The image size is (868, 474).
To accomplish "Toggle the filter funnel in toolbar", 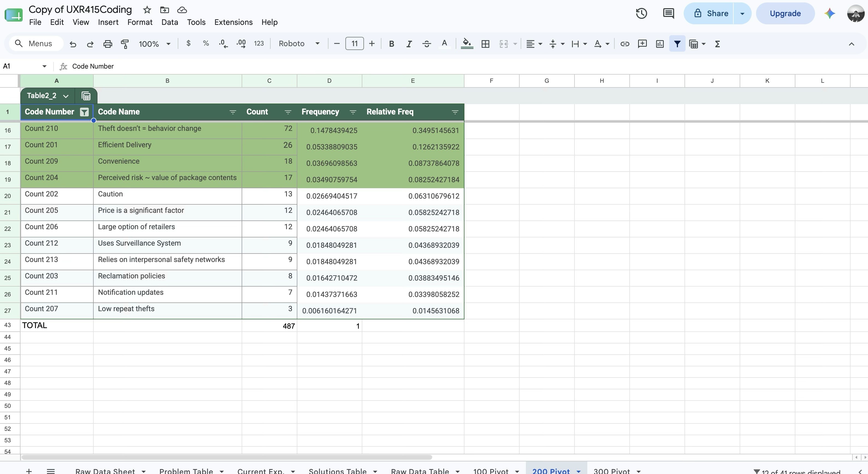I will coord(677,44).
